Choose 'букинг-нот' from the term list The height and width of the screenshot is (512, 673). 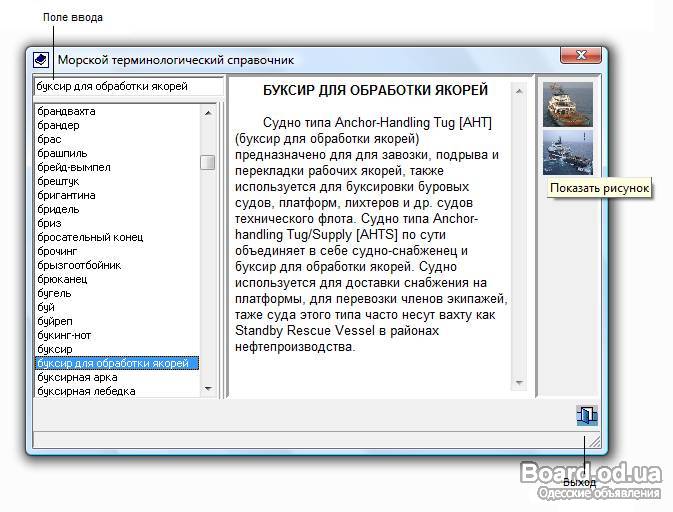[64, 336]
